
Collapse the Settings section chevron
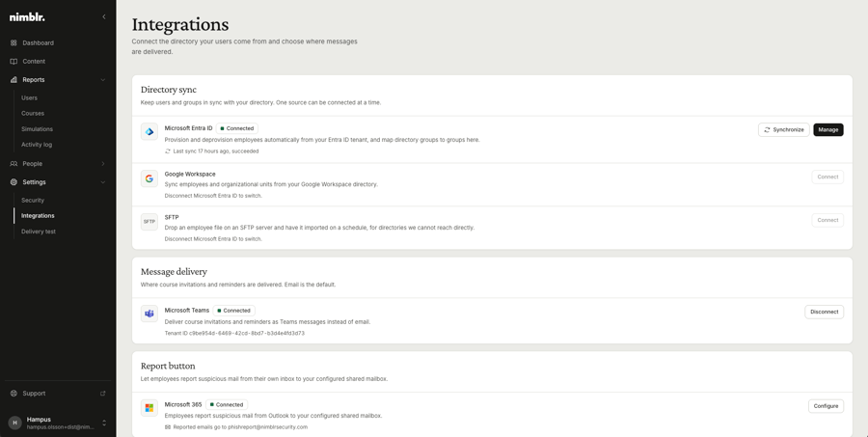(x=103, y=182)
